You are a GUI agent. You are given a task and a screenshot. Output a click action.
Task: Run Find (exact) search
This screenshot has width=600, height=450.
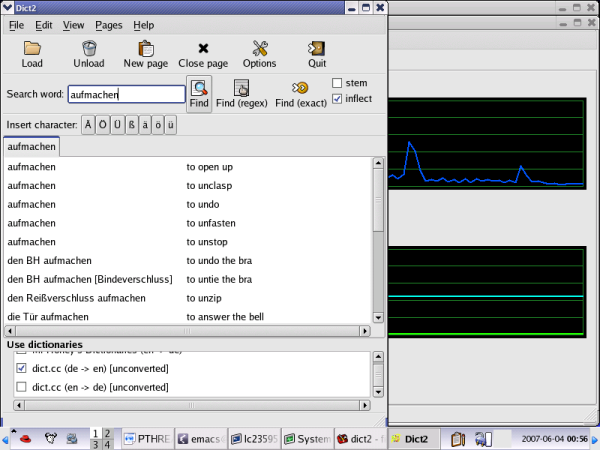point(301,94)
